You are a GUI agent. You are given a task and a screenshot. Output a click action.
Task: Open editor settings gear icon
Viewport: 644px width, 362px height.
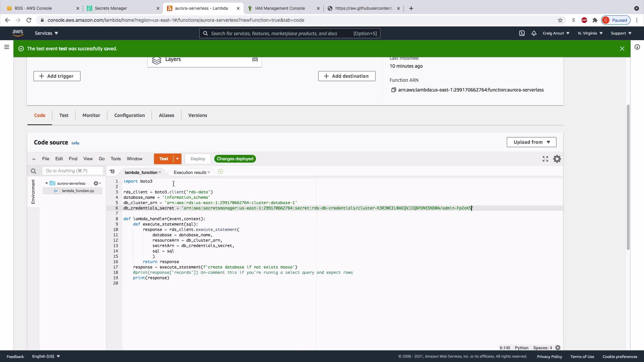click(x=557, y=159)
